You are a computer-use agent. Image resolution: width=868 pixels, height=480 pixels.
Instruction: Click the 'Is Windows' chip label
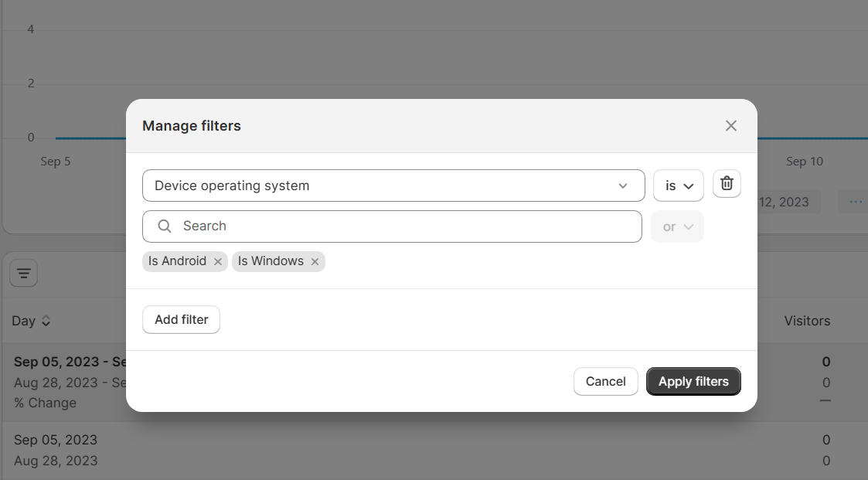coord(271,261)
